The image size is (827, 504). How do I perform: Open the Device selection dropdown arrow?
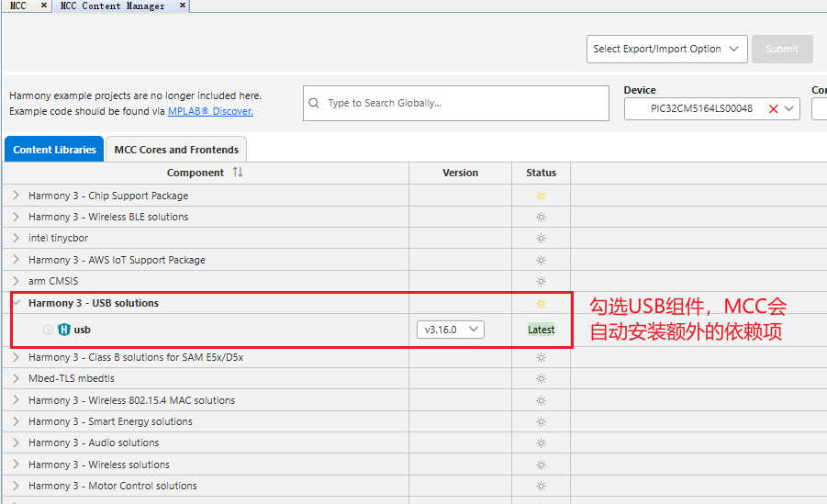(x=789, y=109)
